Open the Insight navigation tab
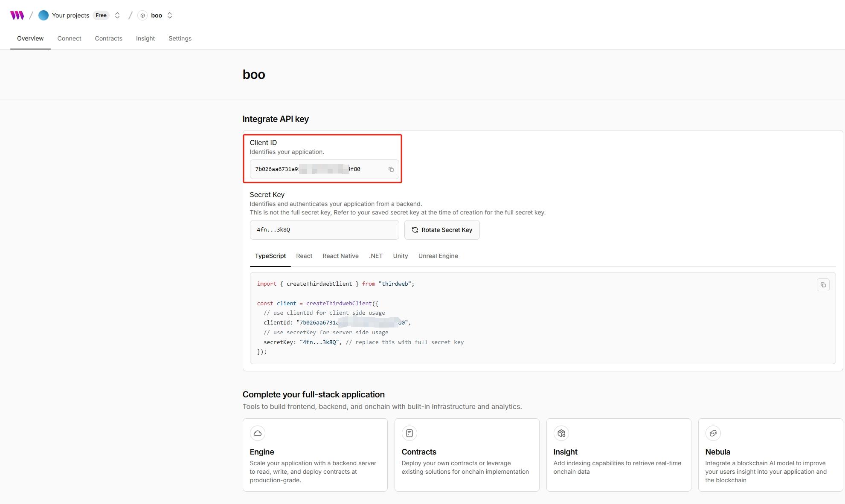This screenshot has height=504, width=845. pyautogui.click(x=145, y=38)
